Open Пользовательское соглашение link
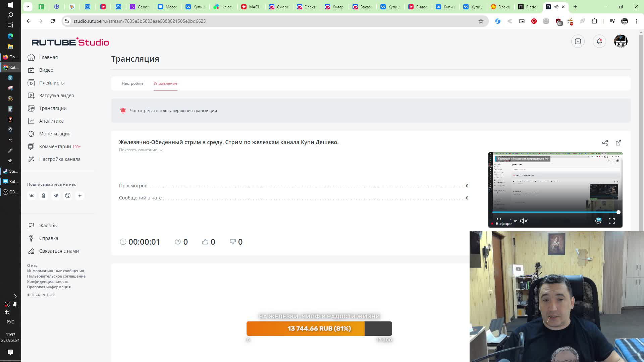 pos(56,276)
